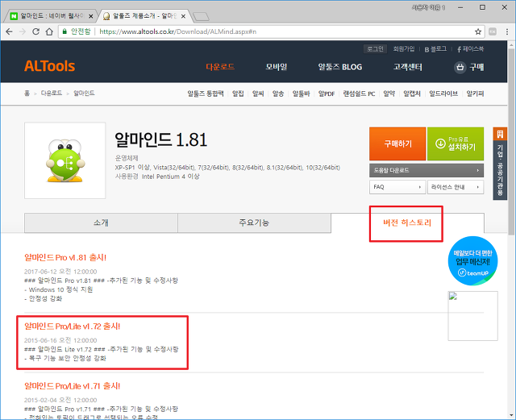Open the 알툴즈 BLOG menu
The height and width of the screenshot is (420, 516).
coord(340,67)
